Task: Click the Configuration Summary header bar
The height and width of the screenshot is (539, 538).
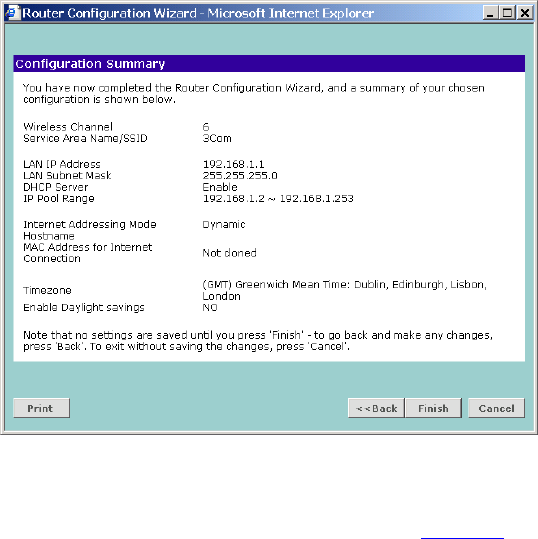Action: 269,64
